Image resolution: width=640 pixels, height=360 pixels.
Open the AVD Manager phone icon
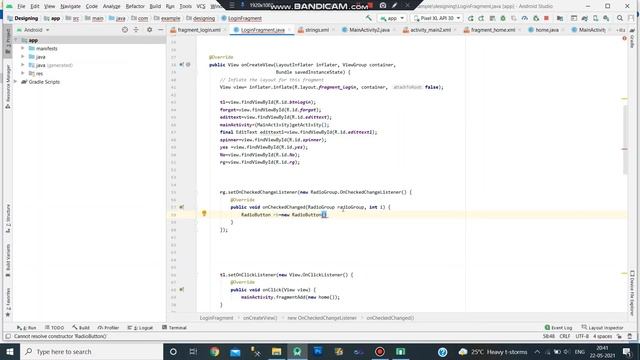coord(596,18)
